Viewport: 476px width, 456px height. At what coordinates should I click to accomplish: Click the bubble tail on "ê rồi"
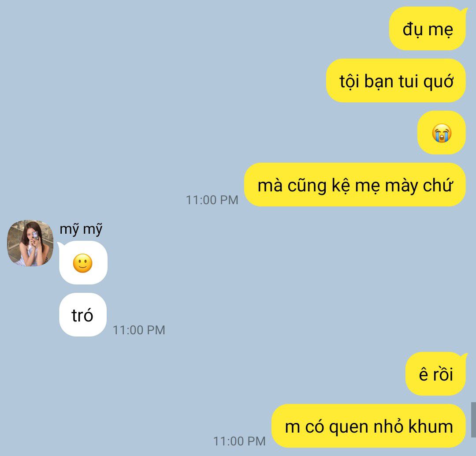465,356
